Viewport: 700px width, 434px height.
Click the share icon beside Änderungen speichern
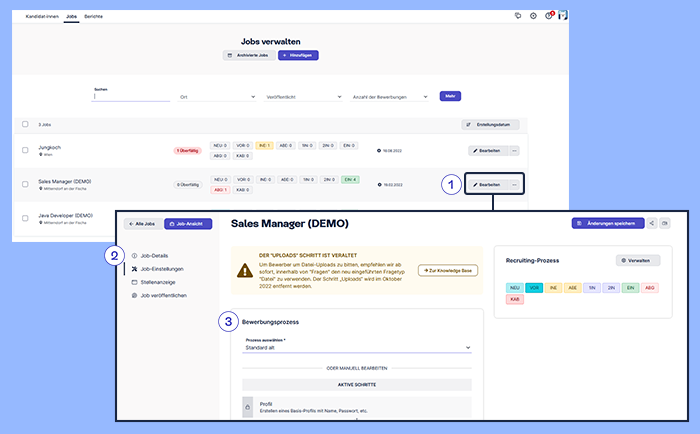pos(652,224)
